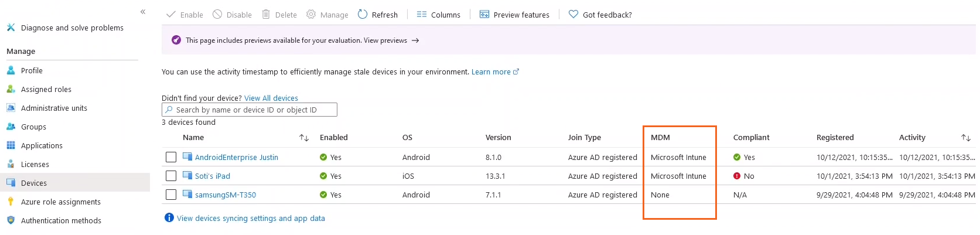Click the Preview features icon
Screen dimensions: 980x235
click(484, 15)
